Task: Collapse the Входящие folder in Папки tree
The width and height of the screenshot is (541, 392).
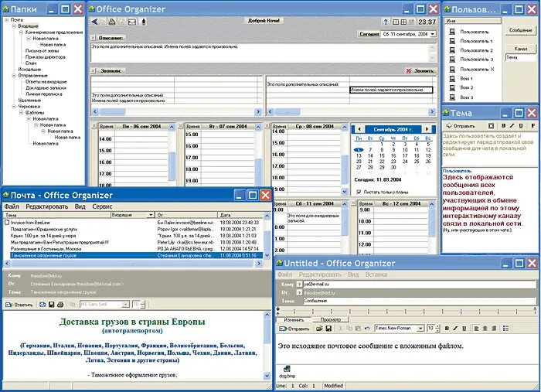Action: pyautogui.click(x=14, y=26)
